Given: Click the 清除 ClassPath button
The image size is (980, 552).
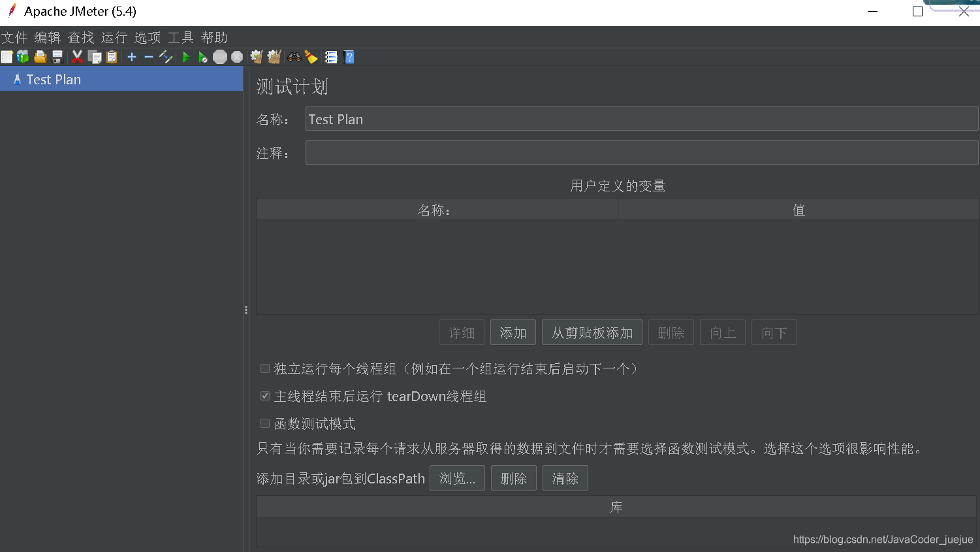Looking at the screenshot, I should tap(565, 478).
